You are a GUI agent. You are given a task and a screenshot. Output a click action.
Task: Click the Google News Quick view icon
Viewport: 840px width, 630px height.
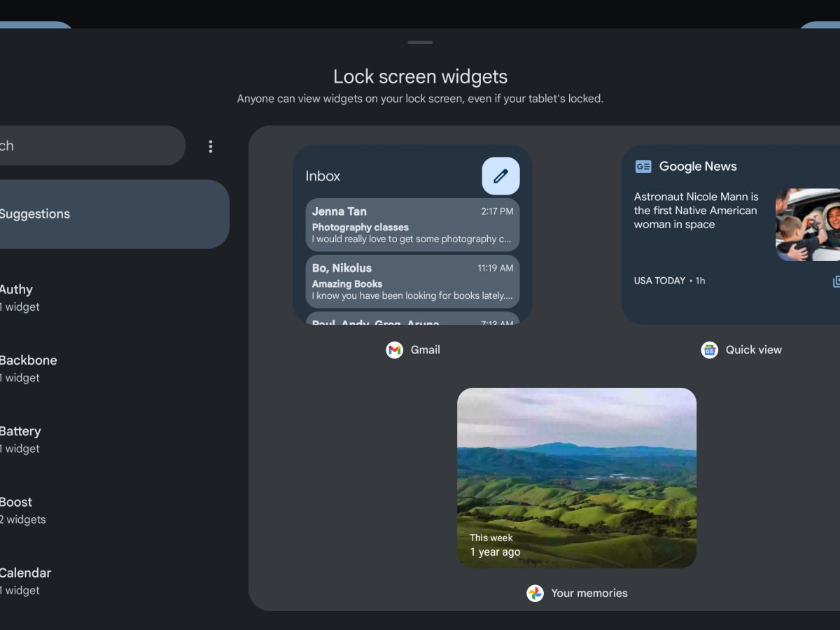click(x=710, y=350)
